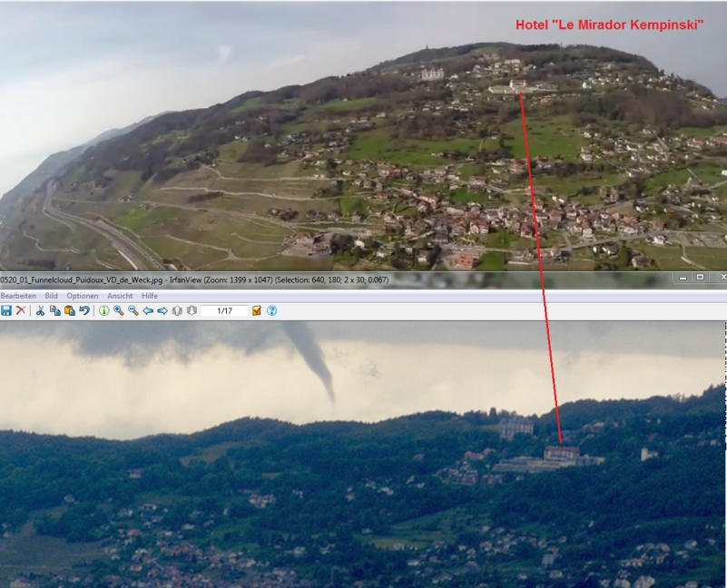Zoom out with the minus magnifier icon
Screen dimensions: 727x588
coord(133,310)
